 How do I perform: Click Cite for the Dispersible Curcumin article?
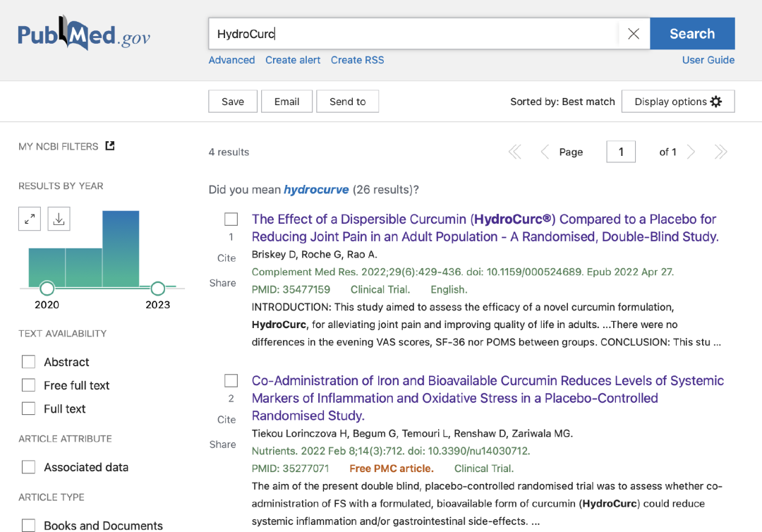(226, 258)
